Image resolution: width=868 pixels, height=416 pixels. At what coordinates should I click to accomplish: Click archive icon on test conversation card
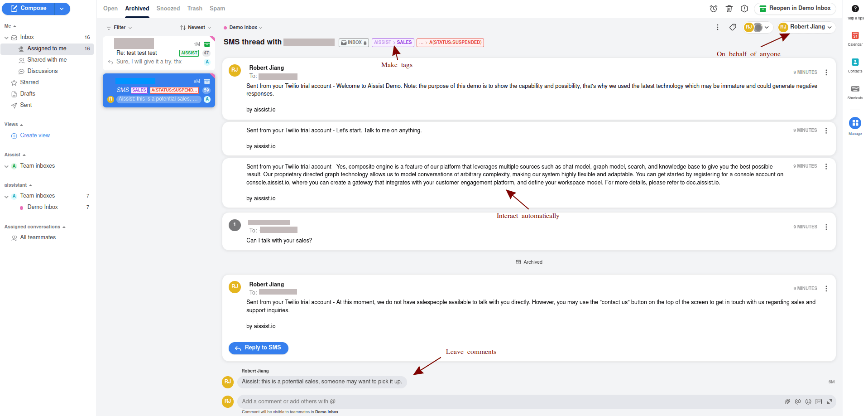click(207, 44)
